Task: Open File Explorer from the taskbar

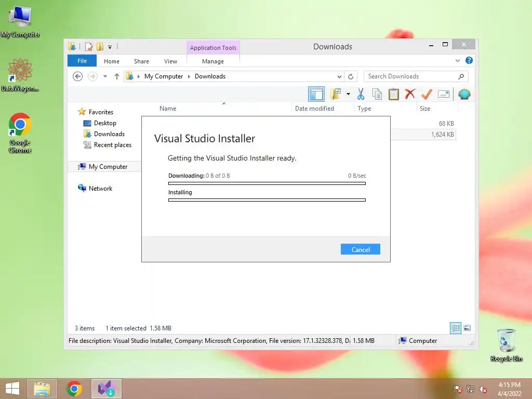Action: pyautogui.click(x=42, y=389)
